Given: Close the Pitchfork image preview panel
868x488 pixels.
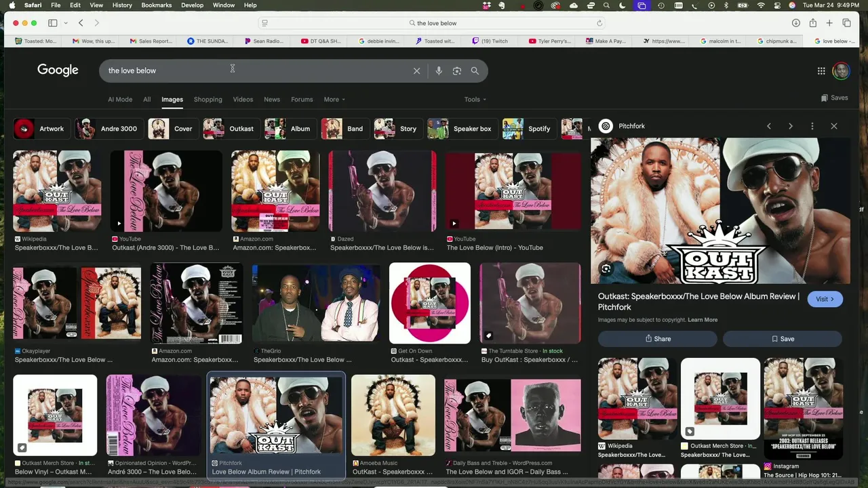Looking at the screenshot, I should coord(834,126).
